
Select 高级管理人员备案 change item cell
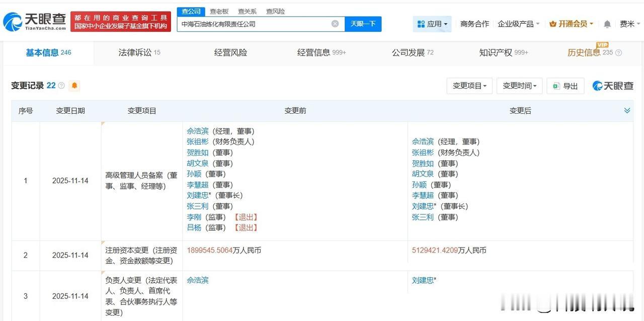tap(141, 181)
